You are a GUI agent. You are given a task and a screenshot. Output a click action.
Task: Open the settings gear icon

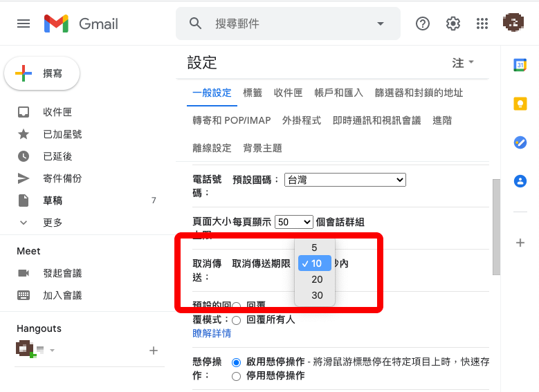click(x=453, y=24)
